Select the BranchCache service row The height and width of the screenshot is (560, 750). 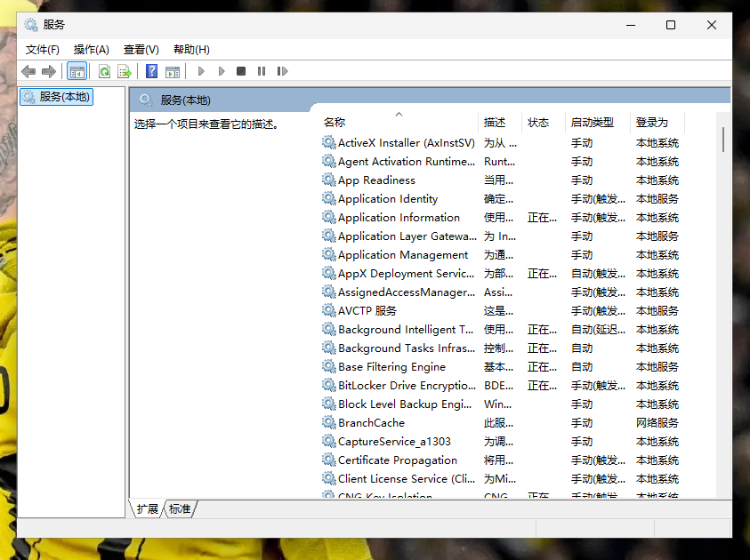click(x=503, y=422)
